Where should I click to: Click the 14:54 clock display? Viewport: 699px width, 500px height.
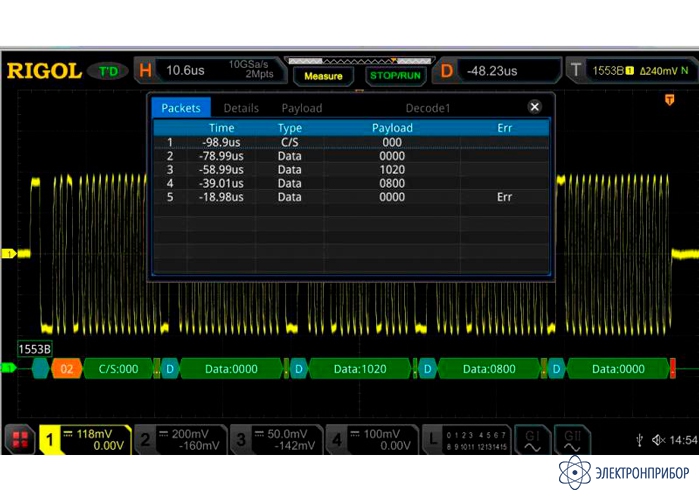pyautogui.click(x=683, y=440)
